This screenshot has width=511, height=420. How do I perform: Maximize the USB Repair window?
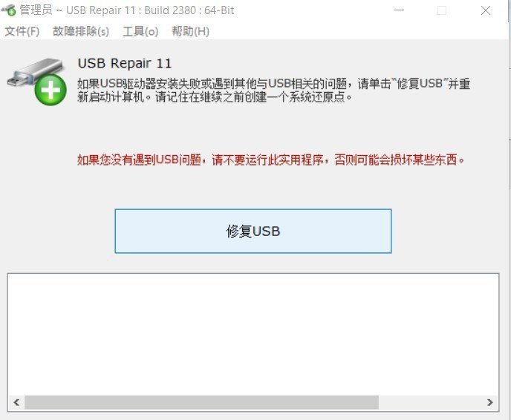point(442,10)
